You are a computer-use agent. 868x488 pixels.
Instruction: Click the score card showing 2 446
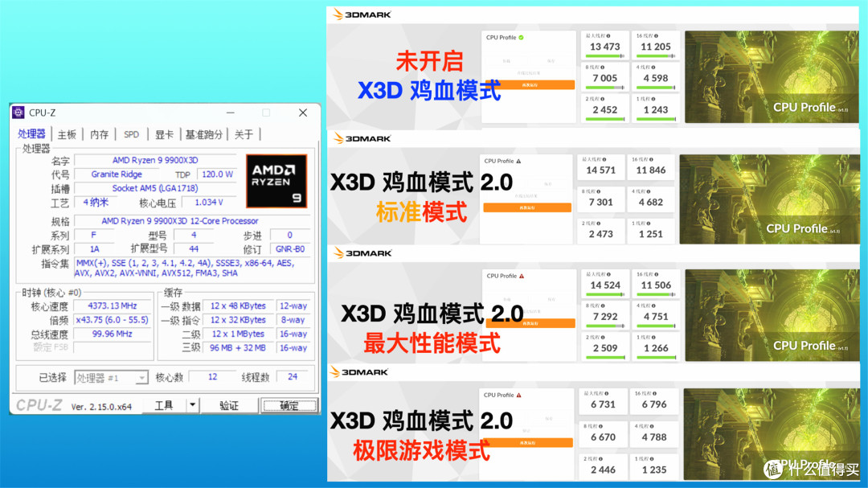click(603, 467)
